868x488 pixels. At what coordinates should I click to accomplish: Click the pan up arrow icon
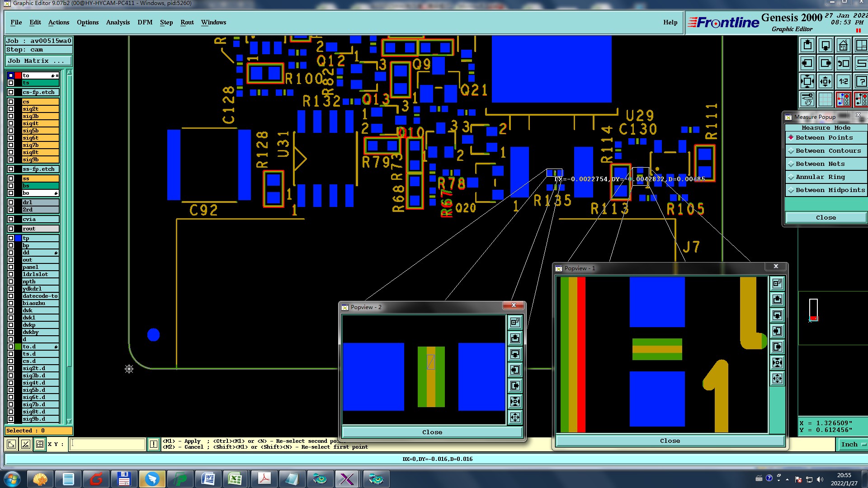807,46
